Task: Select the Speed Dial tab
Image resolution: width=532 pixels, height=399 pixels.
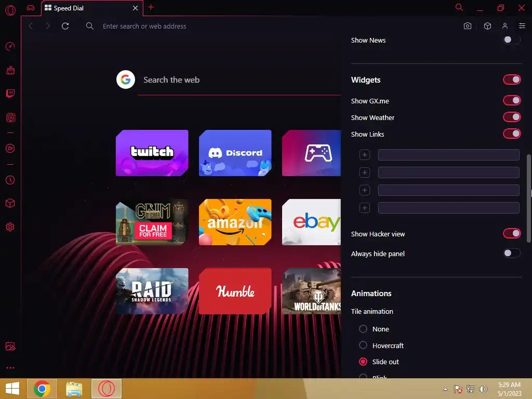Action: 92,8
